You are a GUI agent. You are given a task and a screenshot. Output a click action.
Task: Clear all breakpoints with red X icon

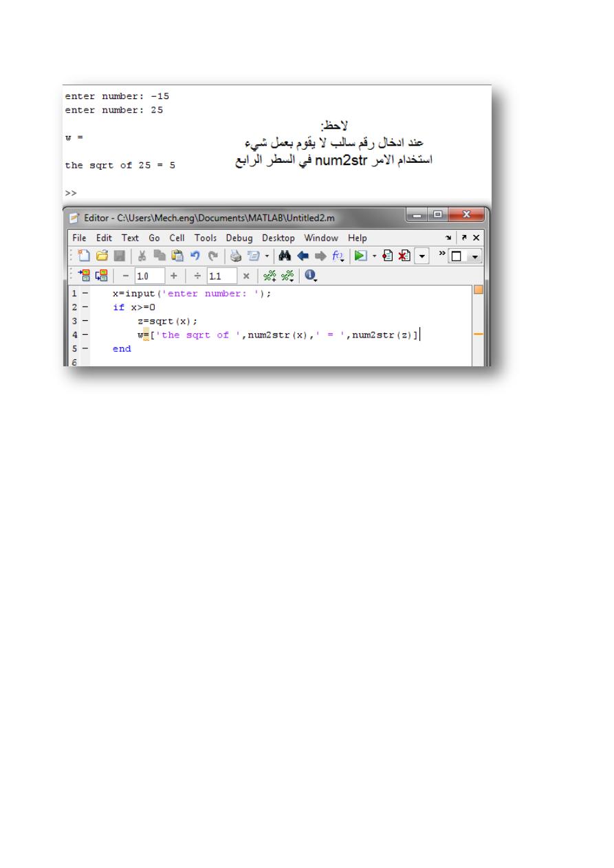(x=404, y=256)
